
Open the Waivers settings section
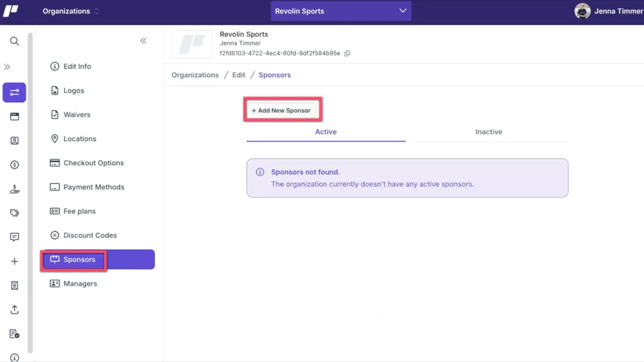coord(77,115)
